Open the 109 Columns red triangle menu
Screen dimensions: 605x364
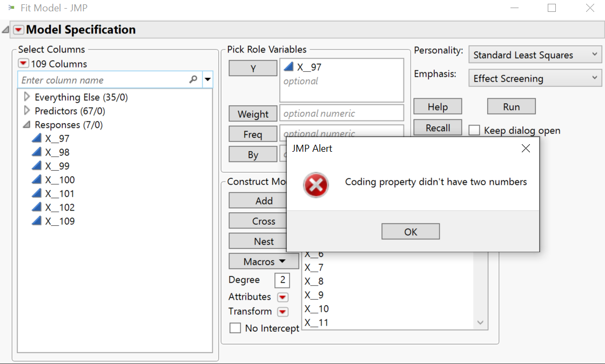coord(23,64)
